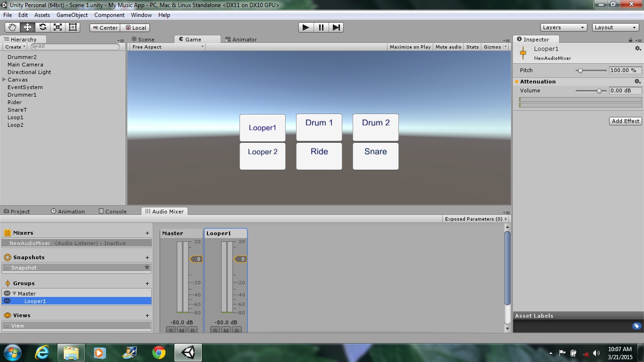
Task: Open Internet Explorer from the taskbar
Action: (x=42, y=353)
